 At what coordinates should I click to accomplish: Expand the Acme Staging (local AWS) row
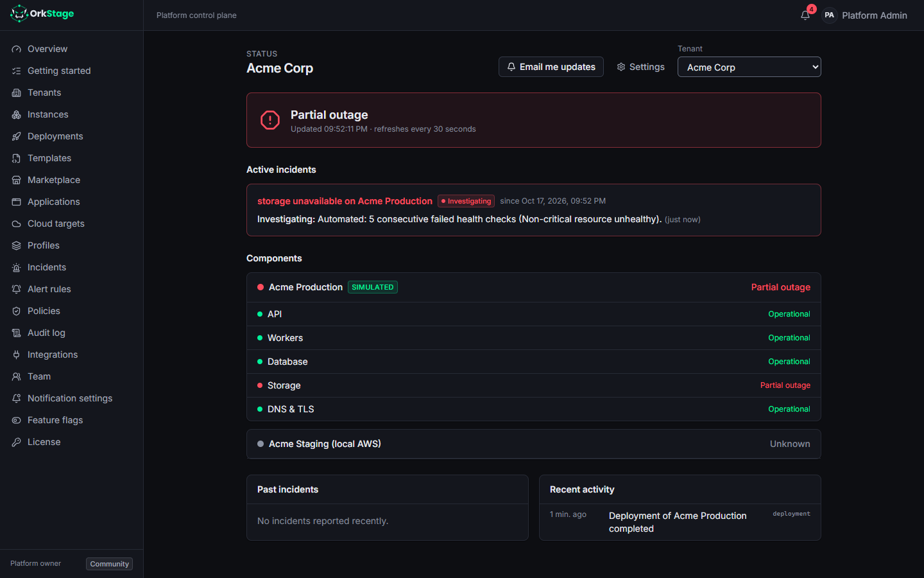pyautogui.click(x=533, y=444)
